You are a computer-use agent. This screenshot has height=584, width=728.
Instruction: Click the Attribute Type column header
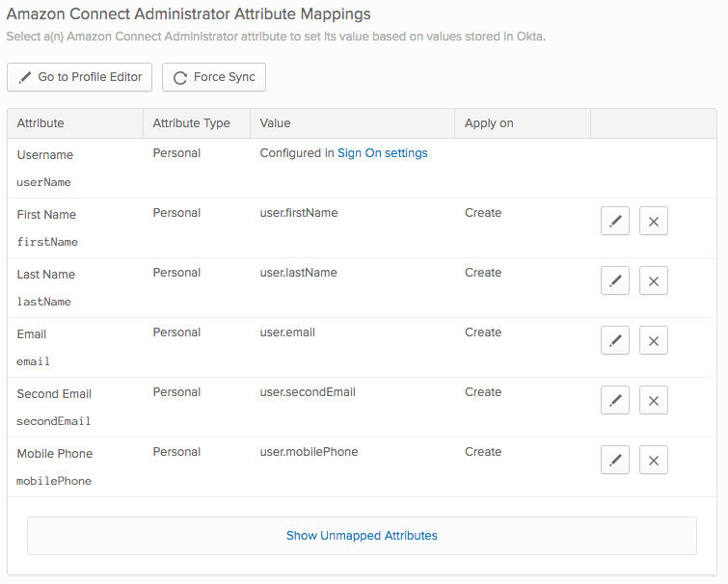191,123
